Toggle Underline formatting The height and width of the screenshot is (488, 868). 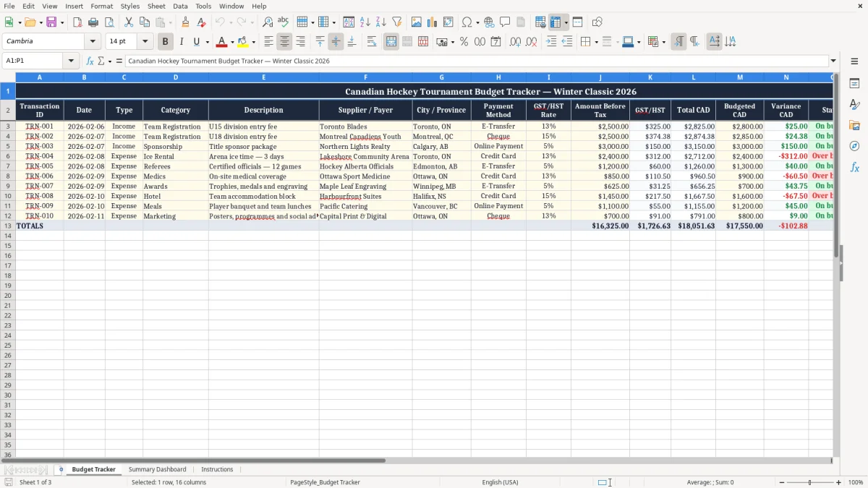(196, 42)
